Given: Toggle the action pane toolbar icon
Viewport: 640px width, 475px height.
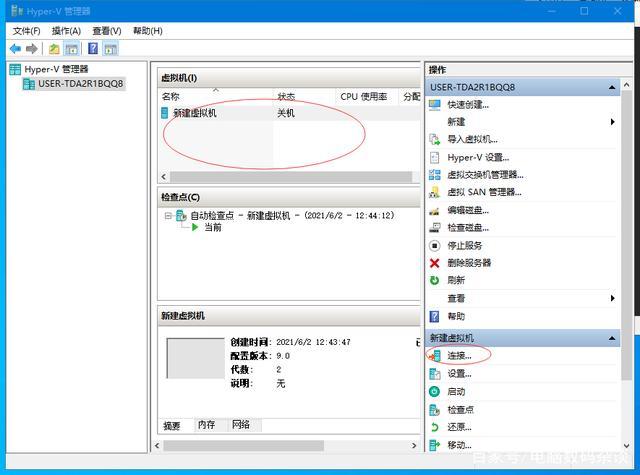Looking at the screenshot, I should [110, 49].
